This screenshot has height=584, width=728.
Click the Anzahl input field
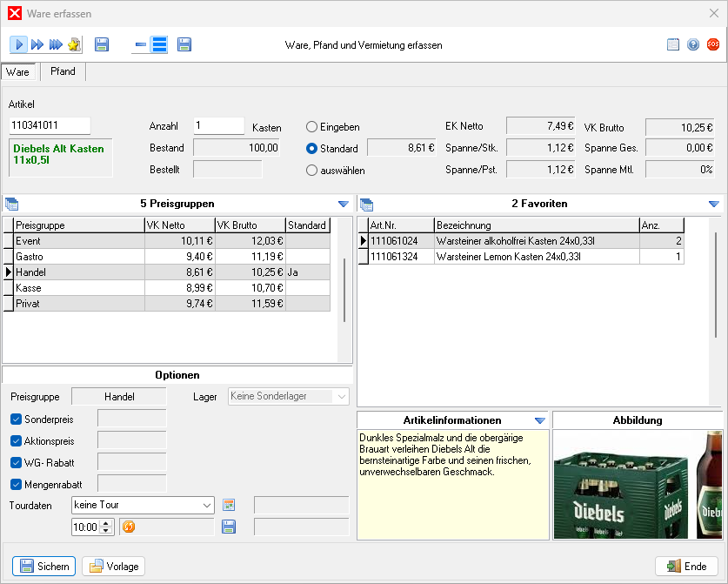tap(218, 126)
